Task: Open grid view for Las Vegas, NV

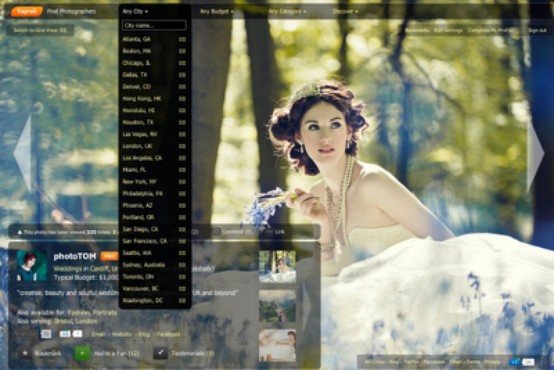Action: pos(182,134)
